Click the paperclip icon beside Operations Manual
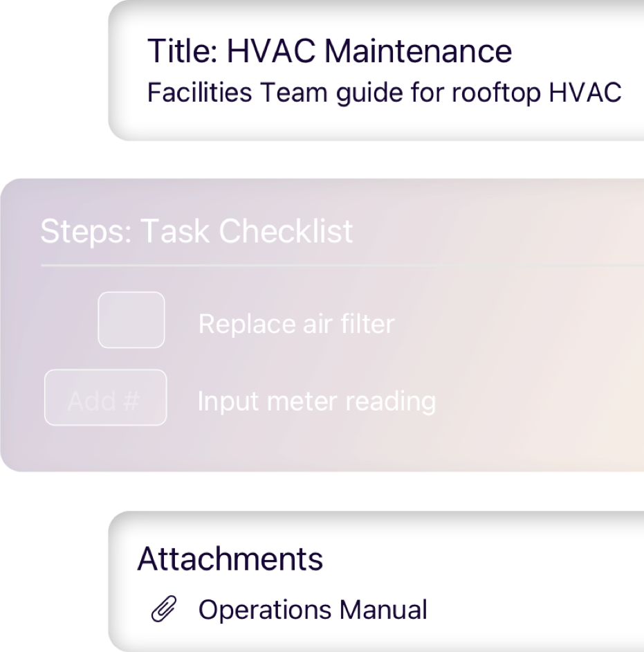 [163, 610]
